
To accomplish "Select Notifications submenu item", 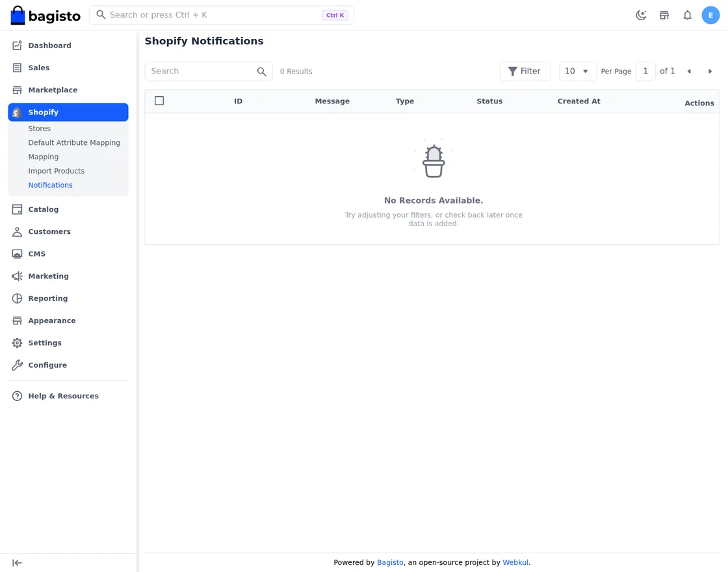I will 50,185.
